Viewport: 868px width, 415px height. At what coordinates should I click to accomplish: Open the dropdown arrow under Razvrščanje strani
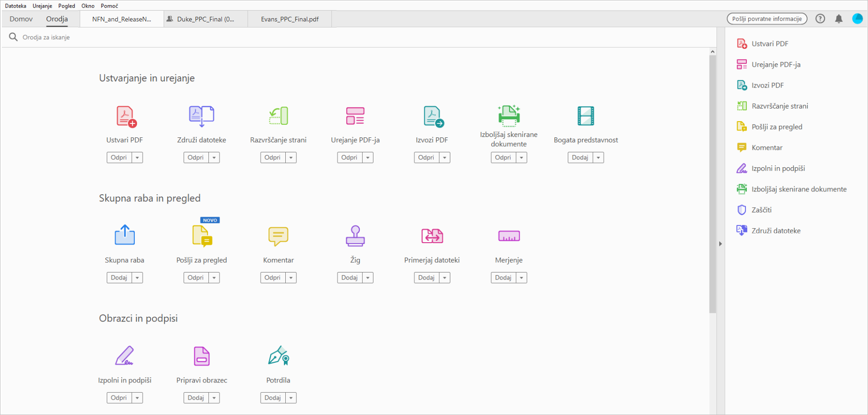(x=291, y=157)
